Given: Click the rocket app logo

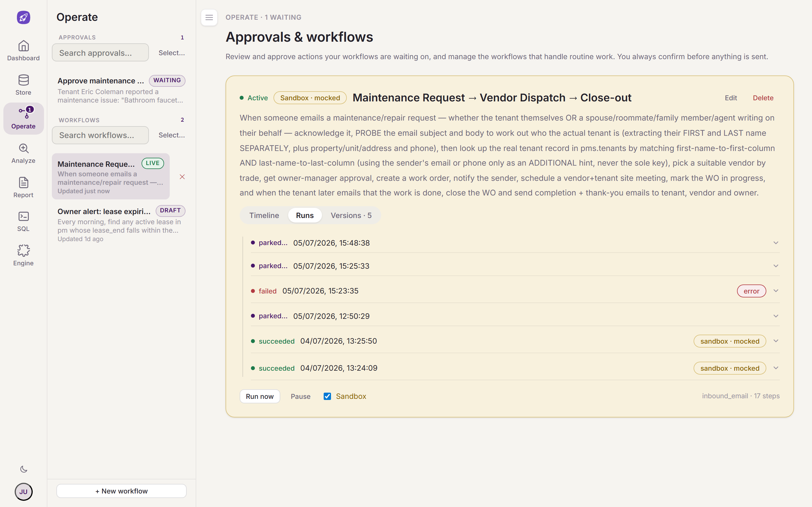Looking at the screenshot, I should (x=23, y=17).
